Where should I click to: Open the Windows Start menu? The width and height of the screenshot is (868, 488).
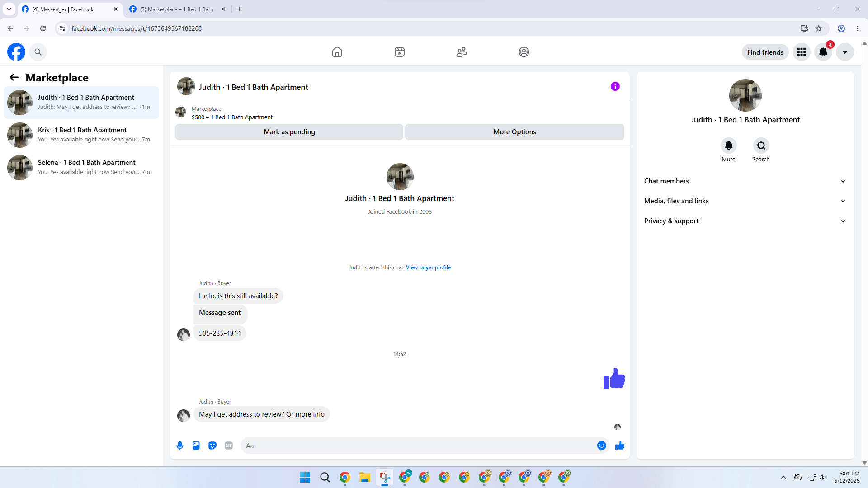[x=305, y=477]
